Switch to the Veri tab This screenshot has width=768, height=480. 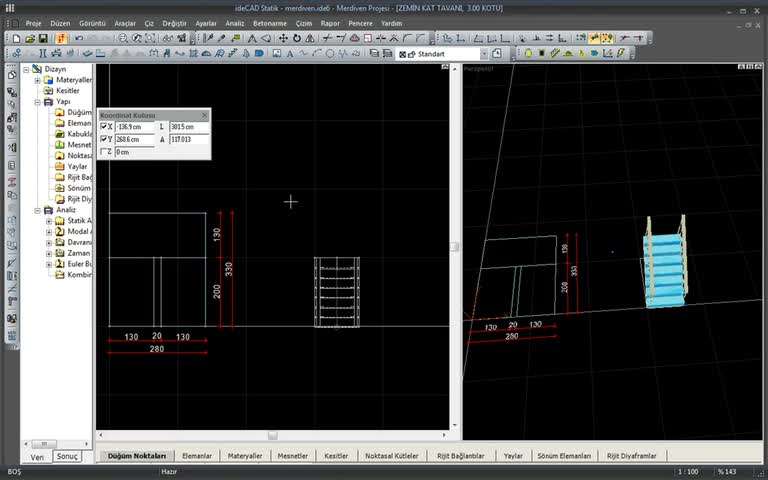[37, 456]
